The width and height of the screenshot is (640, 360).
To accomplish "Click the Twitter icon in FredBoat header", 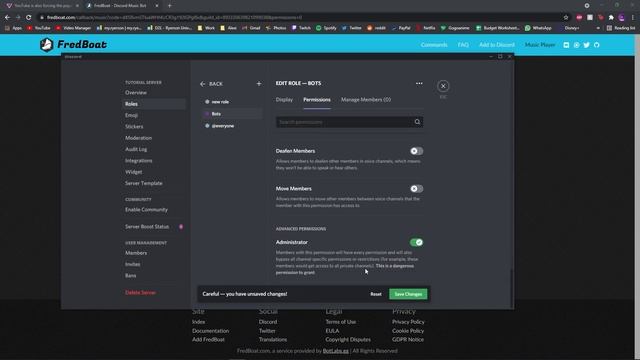I will [x=587, y=45].
